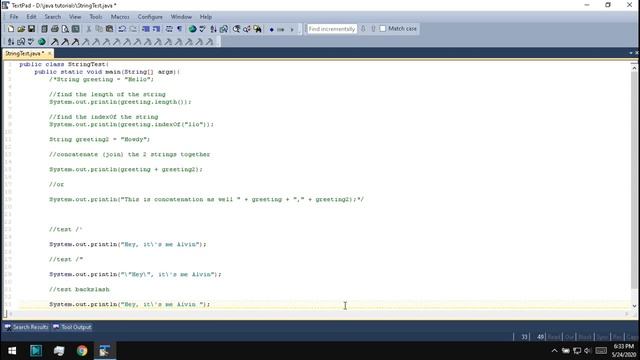Click the line 'public class StringTest{'
The height and width of the screenshot is (360, 640).
64,64
